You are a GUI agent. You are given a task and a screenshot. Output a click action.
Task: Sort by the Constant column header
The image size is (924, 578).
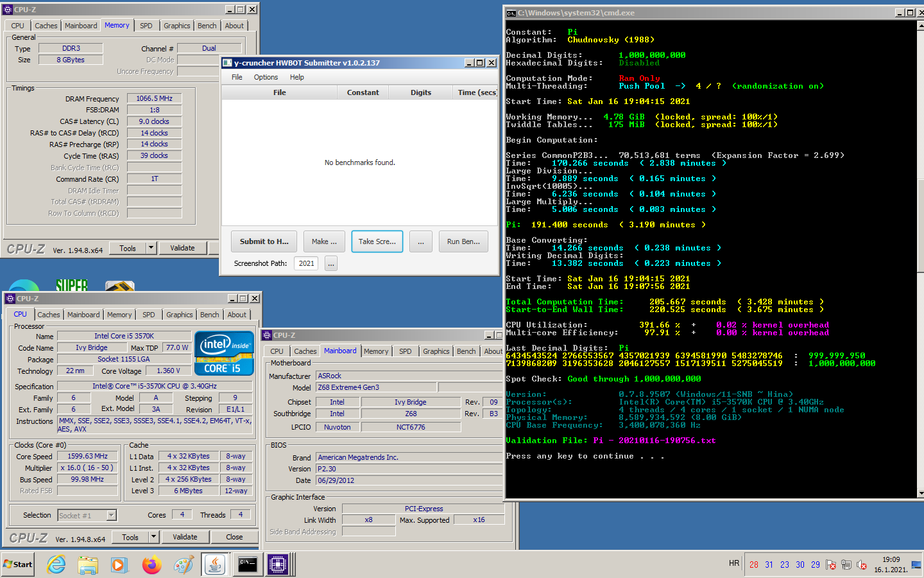tap(363, 92)
